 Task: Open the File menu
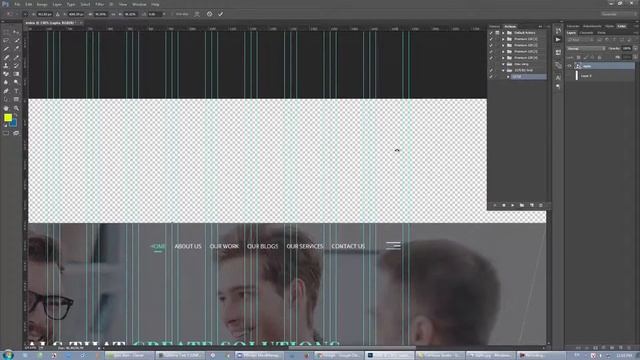pyautogui.click(x=17, y=4)
